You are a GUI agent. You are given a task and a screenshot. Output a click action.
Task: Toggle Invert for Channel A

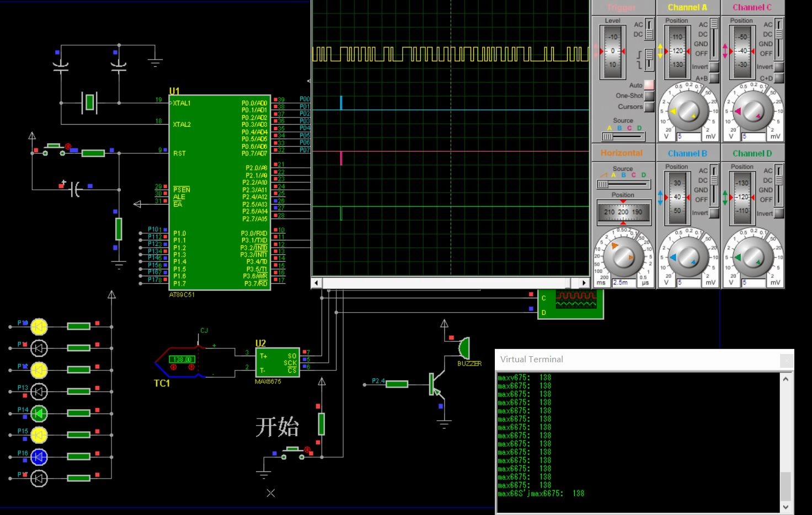(x=714, y=67)
